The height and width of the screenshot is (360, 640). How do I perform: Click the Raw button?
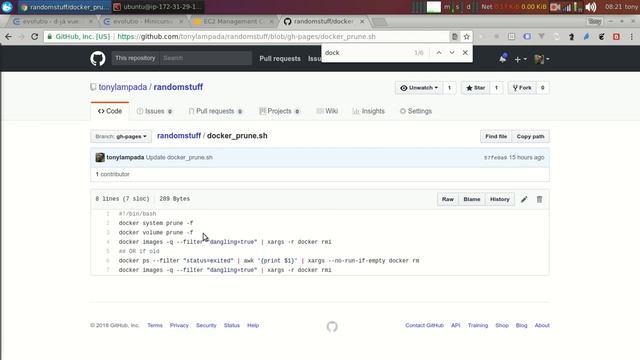pos(448,199)
